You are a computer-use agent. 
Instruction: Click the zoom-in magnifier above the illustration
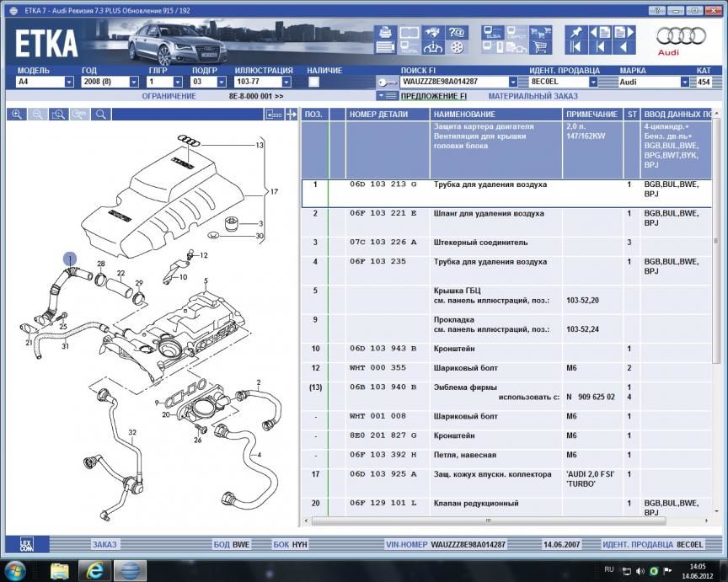click(x=16, y=114)
